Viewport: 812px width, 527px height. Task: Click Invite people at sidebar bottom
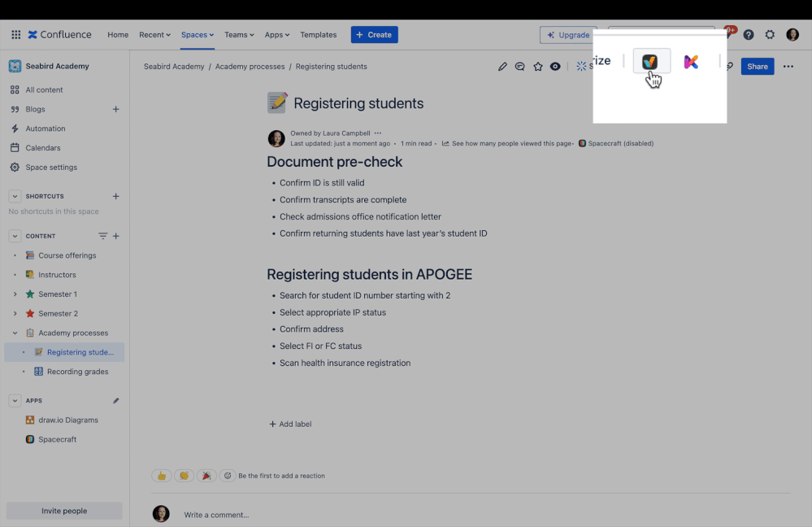(x=63, y=510)
